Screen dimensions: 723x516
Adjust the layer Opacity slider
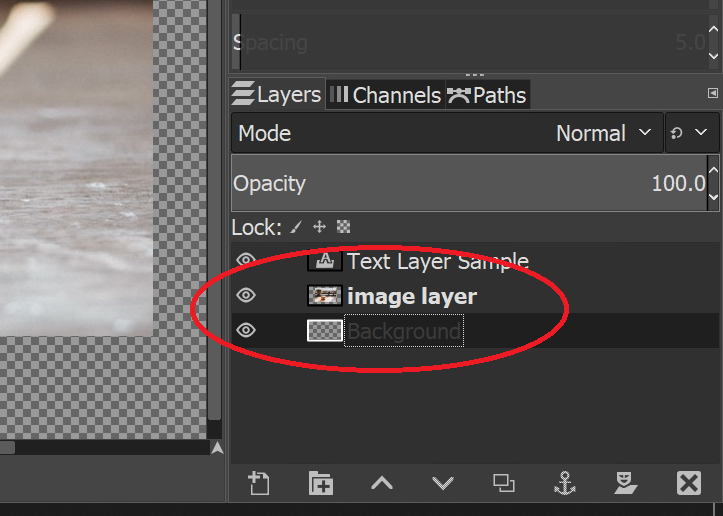click(468, 184)
